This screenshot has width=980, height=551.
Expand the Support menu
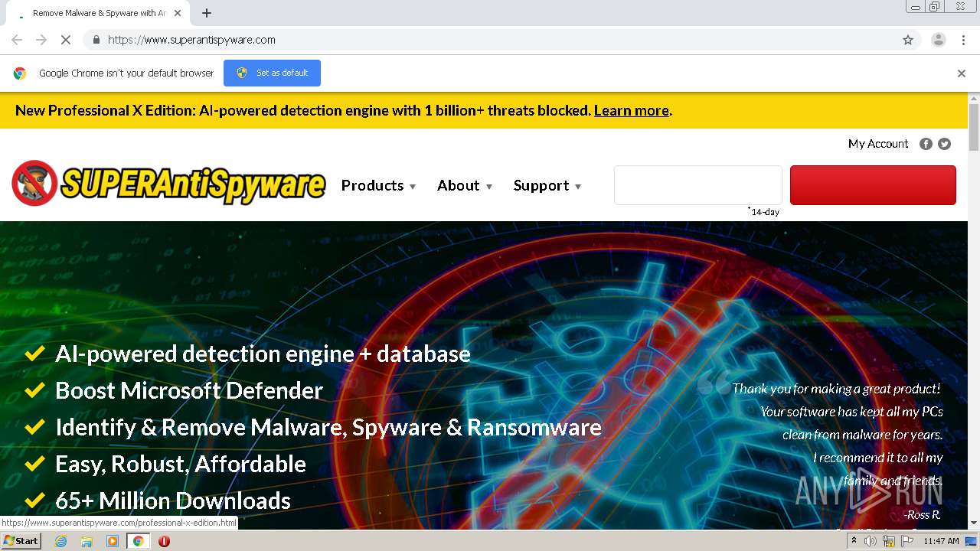tap(547, 185)
